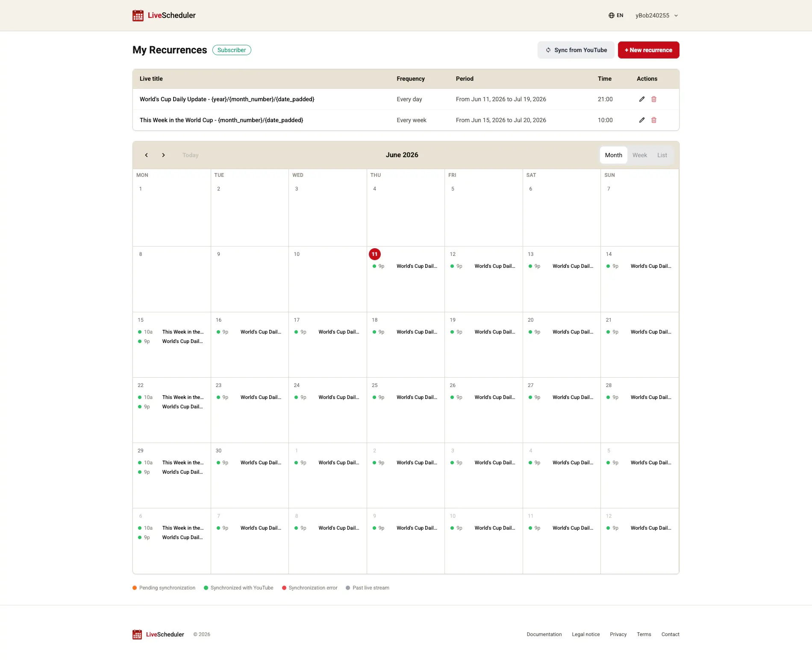The width and height of the screenshot is (812, 660).
Task: Switch to Month view
Action: coord(614,155)
